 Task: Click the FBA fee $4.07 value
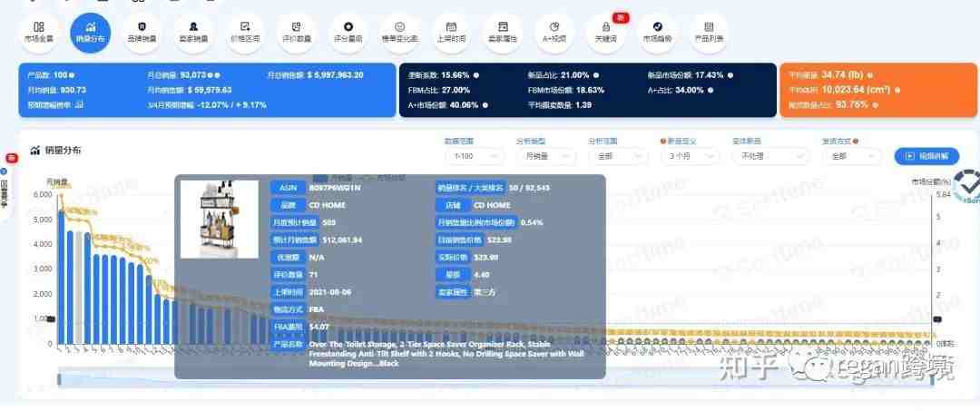coord(318,327)
